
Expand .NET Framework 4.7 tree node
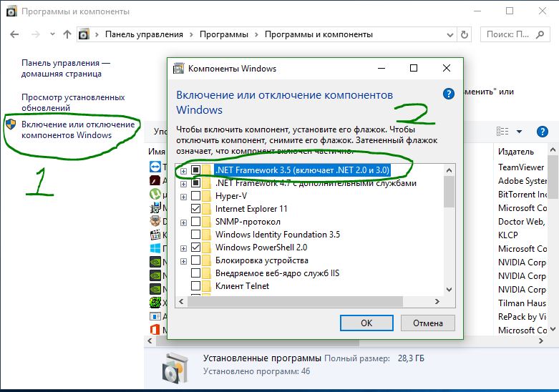183,184
